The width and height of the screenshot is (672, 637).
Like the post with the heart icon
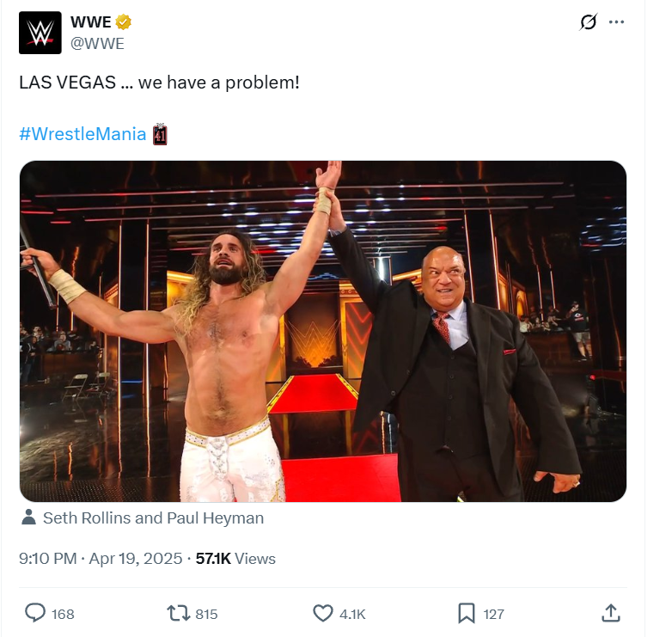(323, 613)
